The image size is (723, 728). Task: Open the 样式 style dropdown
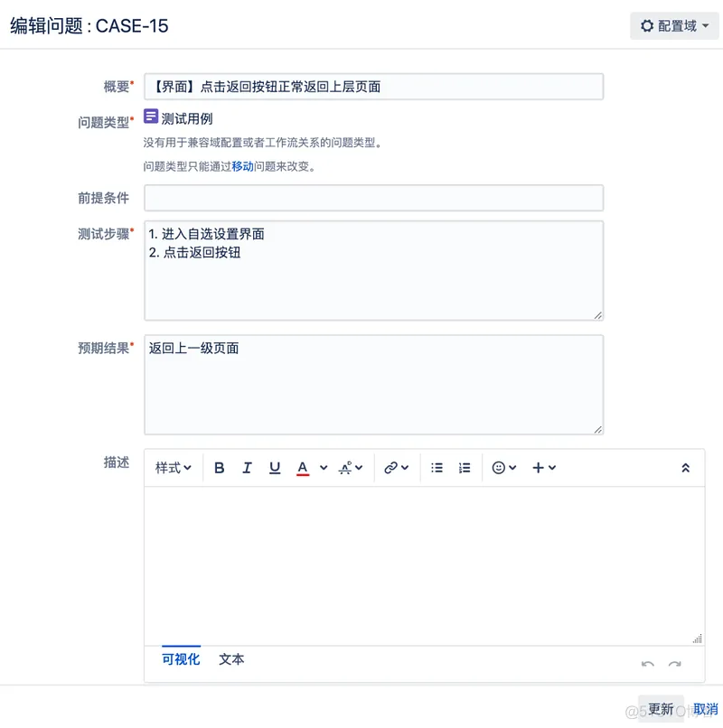point(174,468)
